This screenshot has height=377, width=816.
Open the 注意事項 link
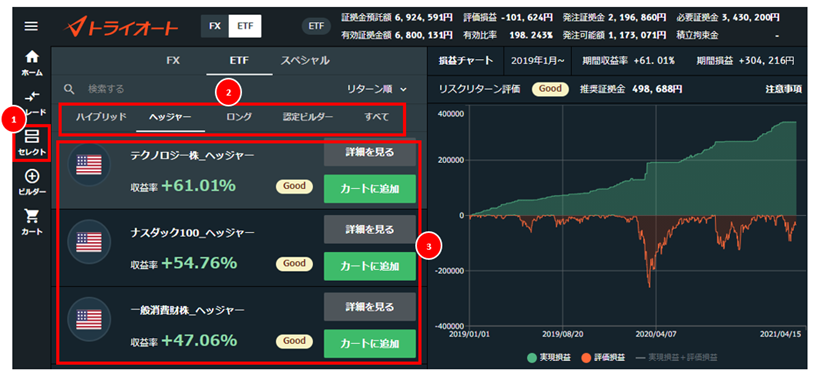tap(784, 89)
